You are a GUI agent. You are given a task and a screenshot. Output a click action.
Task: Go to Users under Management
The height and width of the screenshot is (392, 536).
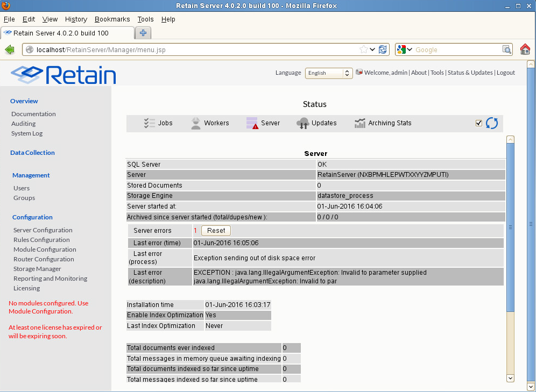[x=22, y=188]
